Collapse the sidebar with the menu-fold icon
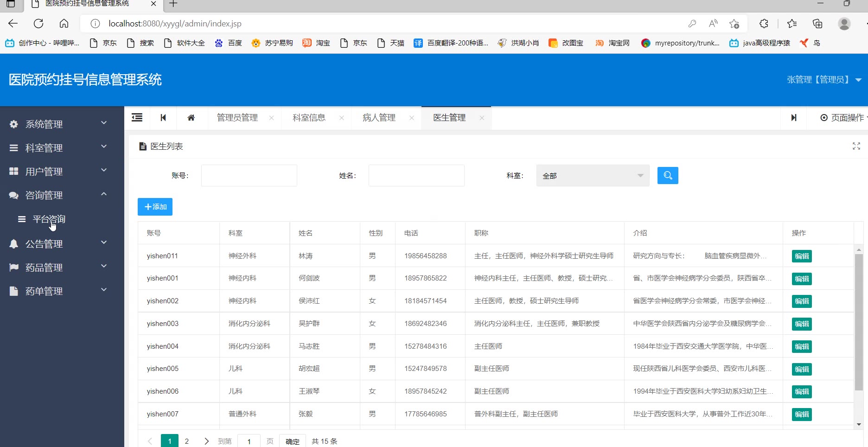Screen dimensions: 868x447 (x=137, y=118)
